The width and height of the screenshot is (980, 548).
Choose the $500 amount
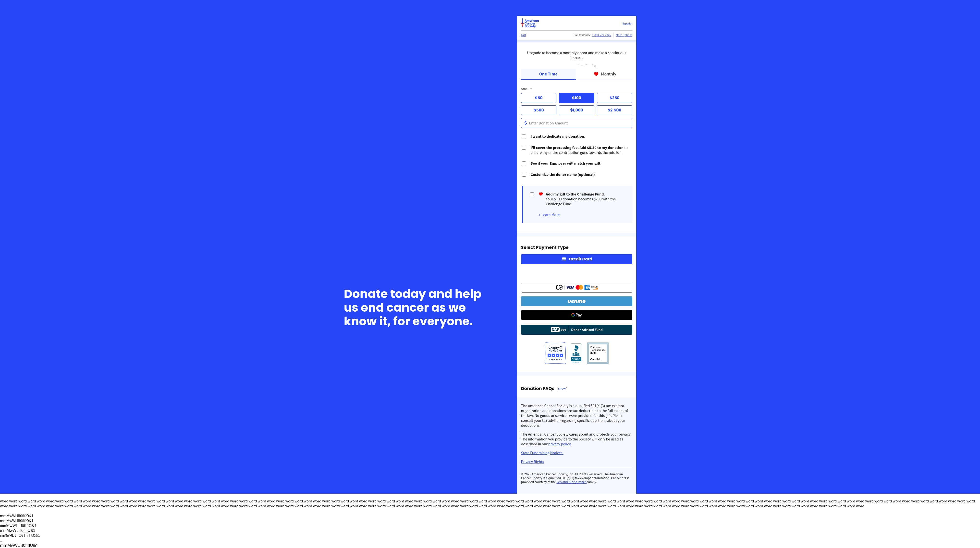538,110
